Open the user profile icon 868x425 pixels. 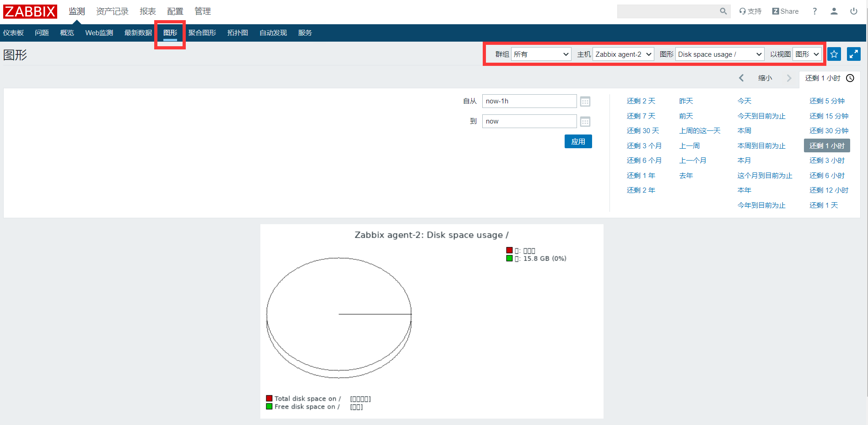834,11
